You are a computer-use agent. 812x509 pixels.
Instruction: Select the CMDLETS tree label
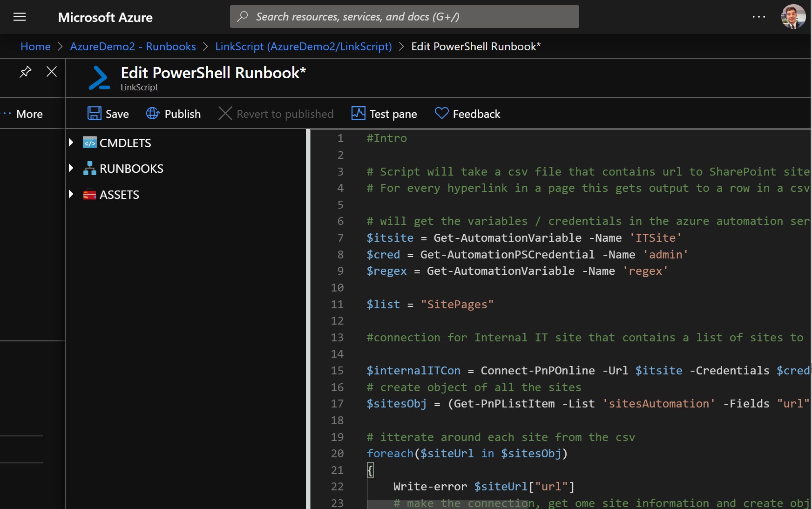click(125, 143)
